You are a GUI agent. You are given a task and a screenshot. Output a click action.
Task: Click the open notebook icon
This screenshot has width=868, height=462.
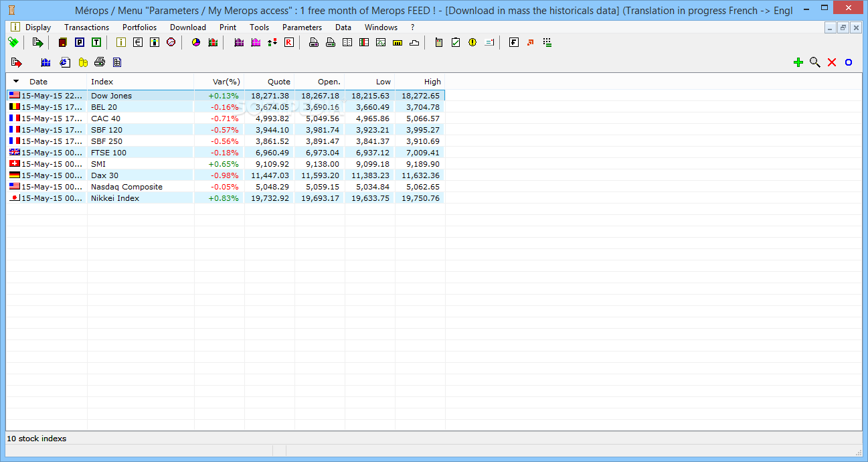coord(347,42)
